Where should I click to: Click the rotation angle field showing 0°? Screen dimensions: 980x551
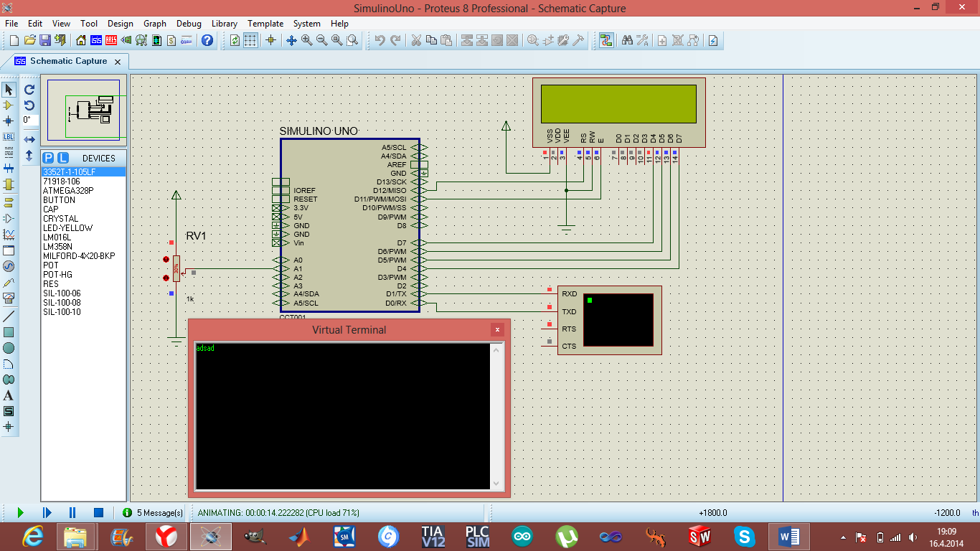click(29, 120)
